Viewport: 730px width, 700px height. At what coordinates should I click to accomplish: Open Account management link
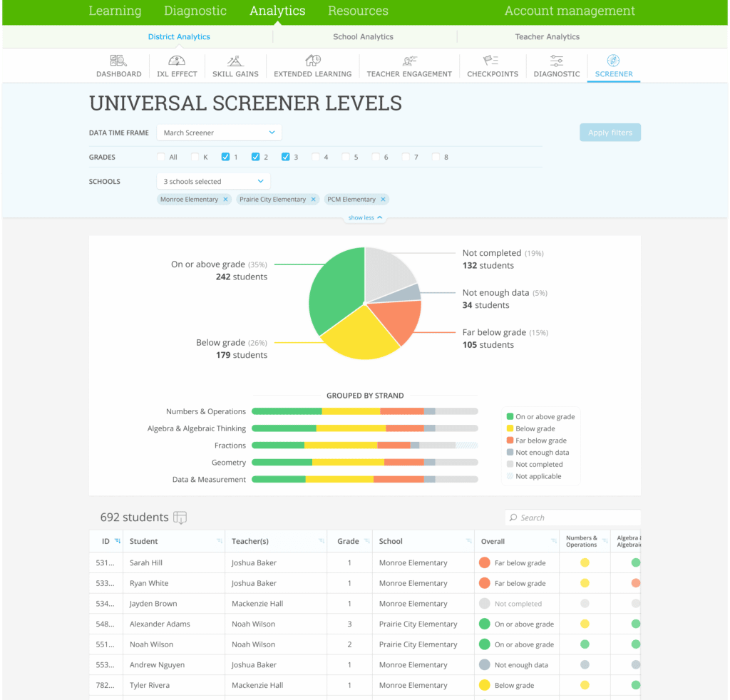(x=569, y=11)
